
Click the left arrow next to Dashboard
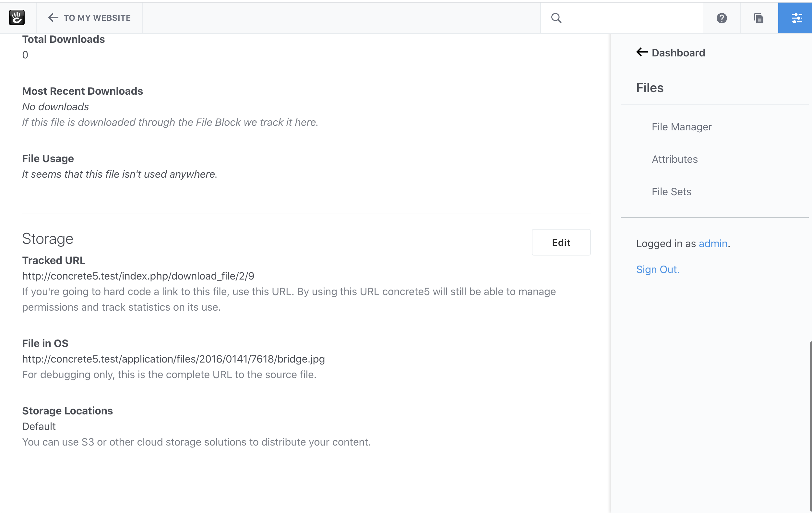642,52
